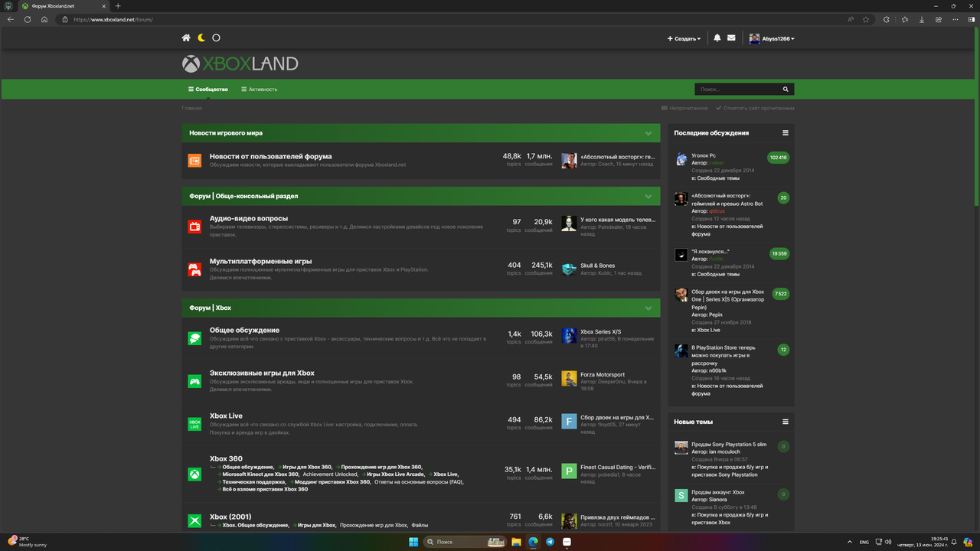Open new browser tab plus button

pos(118,6)
